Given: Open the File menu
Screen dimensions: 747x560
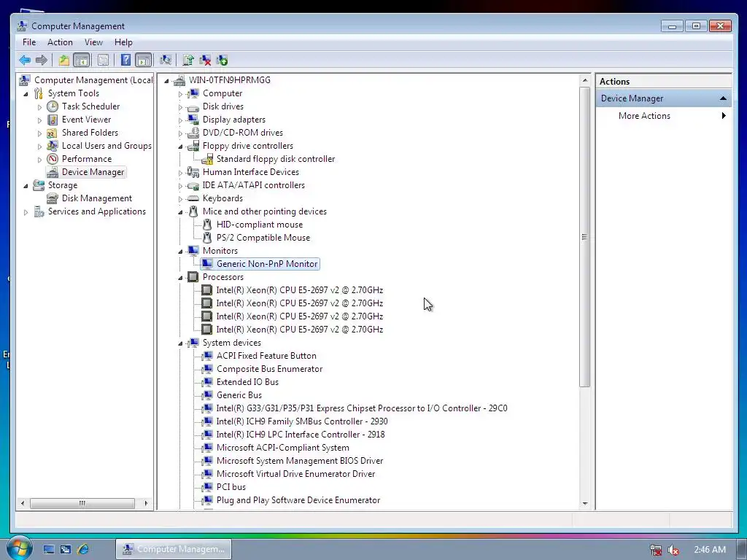Looking at the screenshot, I should click(29, 42).
